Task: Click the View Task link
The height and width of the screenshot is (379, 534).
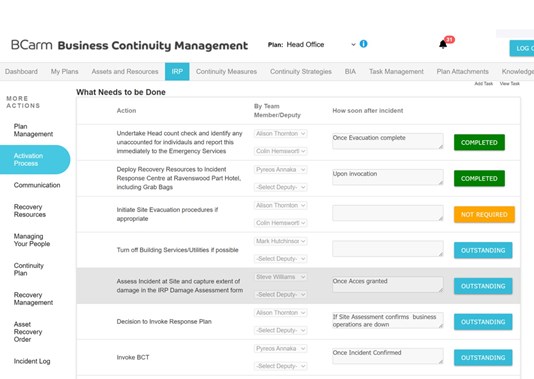Action: point(509,83)
